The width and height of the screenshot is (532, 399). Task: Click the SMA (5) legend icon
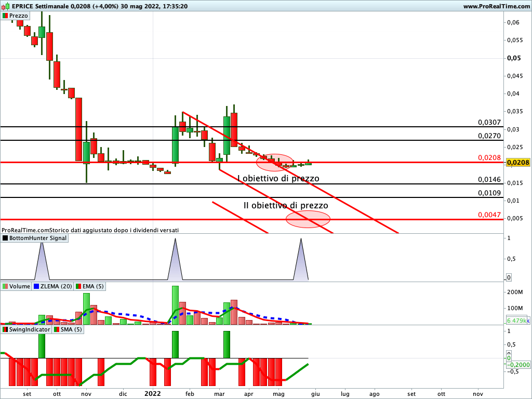(56, 329)
